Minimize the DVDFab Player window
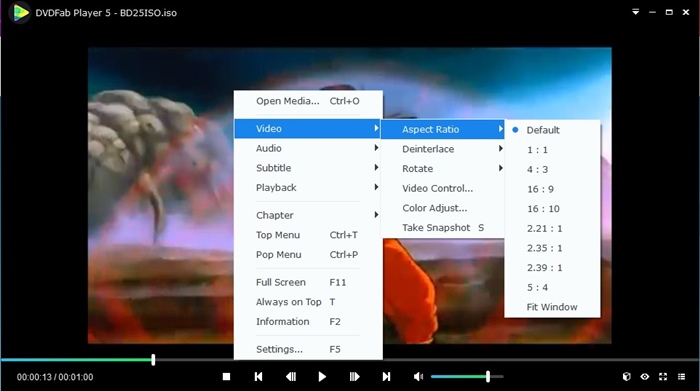Image resolution: width=700 pixels, height=391 pixels. (652, 12)
